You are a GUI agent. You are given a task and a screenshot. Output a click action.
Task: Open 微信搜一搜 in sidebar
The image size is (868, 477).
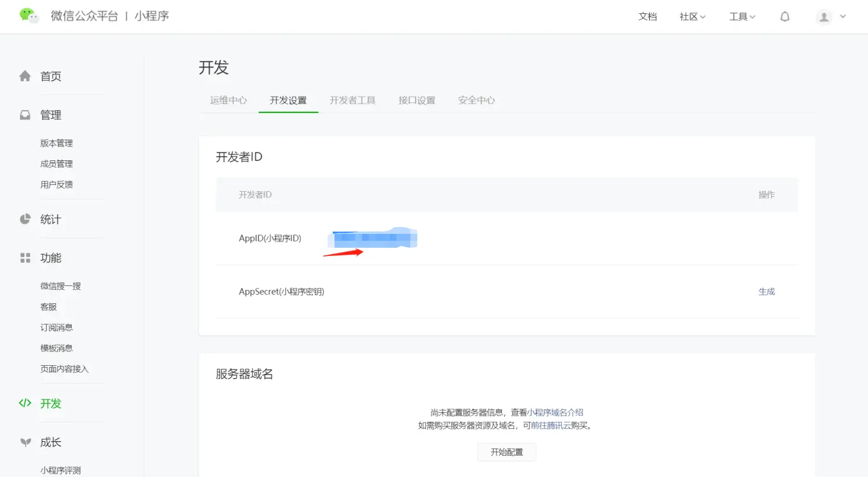pos(61,286)
